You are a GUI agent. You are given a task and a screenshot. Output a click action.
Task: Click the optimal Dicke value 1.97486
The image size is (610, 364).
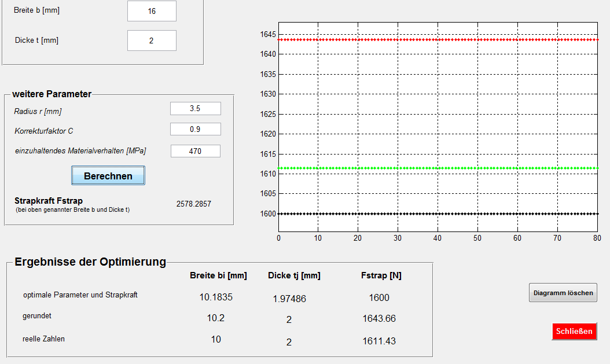(x=289, y=299)
